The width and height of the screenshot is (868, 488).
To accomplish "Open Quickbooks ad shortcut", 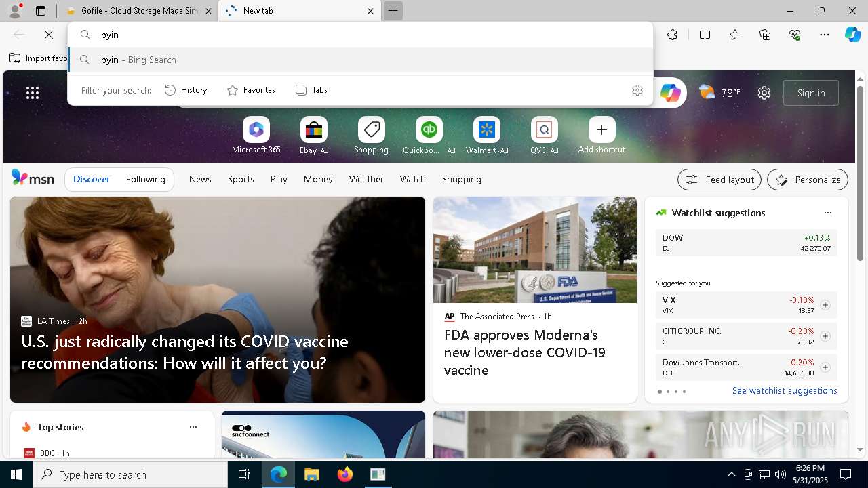I will click(429, 136).
